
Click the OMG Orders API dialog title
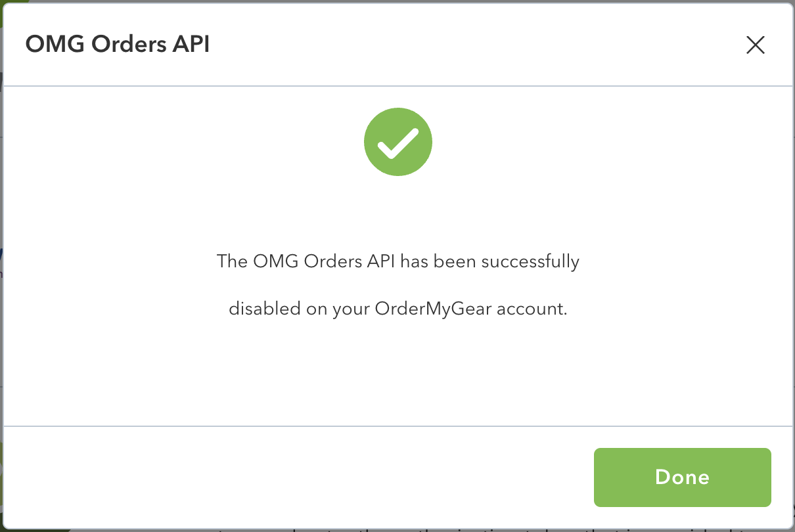118,45
